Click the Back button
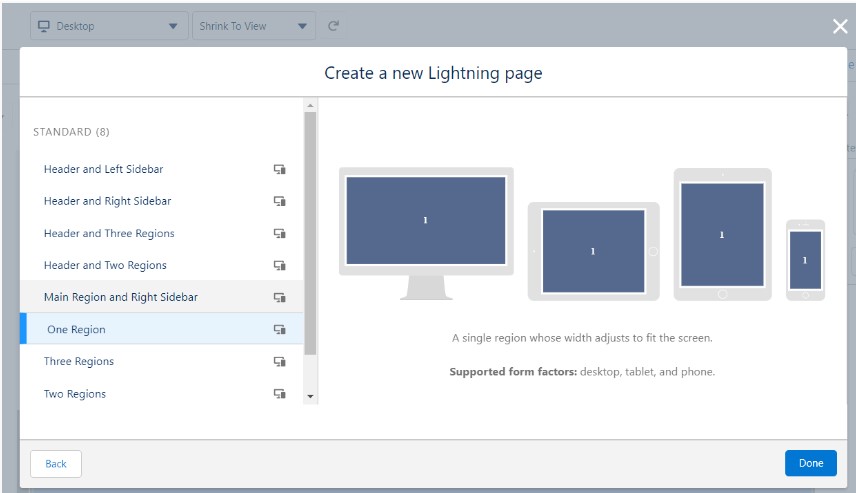The image size is (856, 493). [56, 464]
